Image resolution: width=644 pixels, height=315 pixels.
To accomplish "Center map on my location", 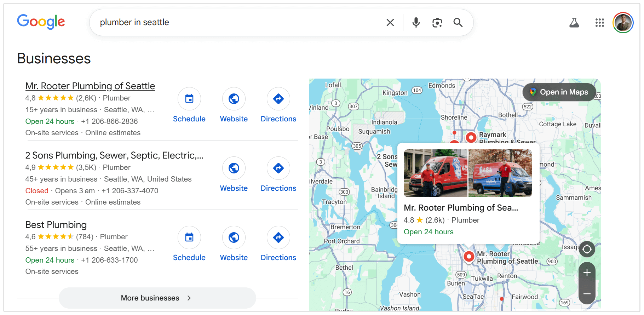I will click(x=587, y=249).
